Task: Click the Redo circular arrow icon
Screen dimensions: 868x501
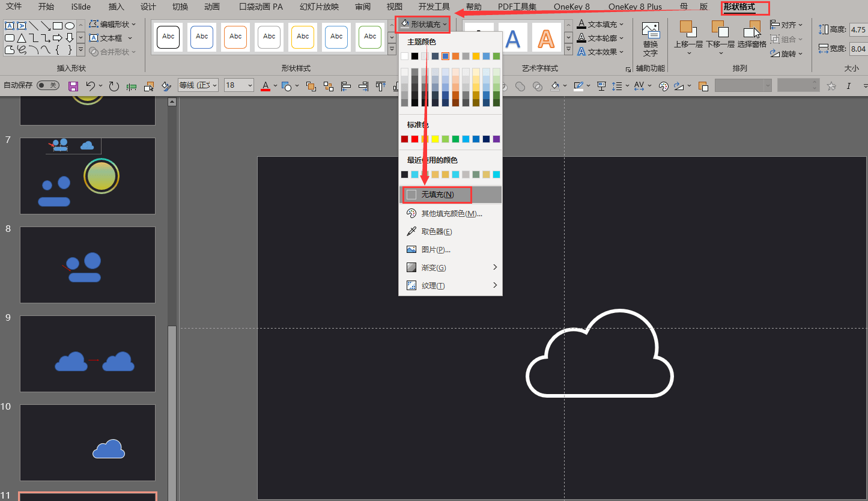Action: pos(114,86)
